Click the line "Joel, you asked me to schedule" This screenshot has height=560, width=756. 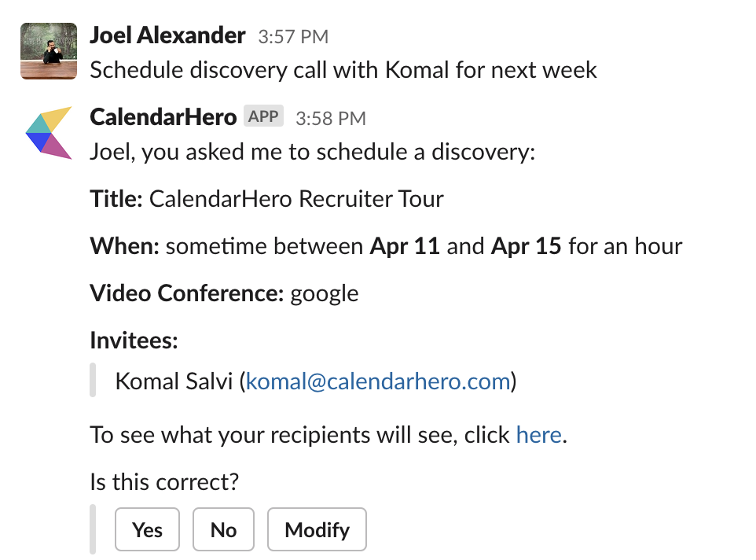tap(313, 152)
